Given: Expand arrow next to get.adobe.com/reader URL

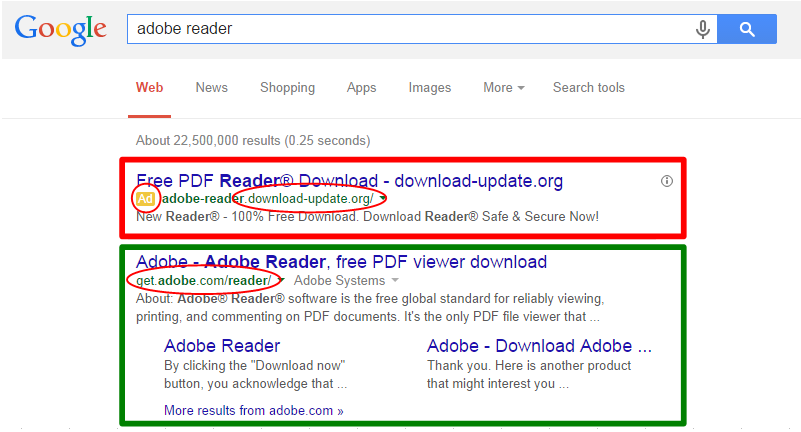Looking at the screenshot, I should click(282, 281).
